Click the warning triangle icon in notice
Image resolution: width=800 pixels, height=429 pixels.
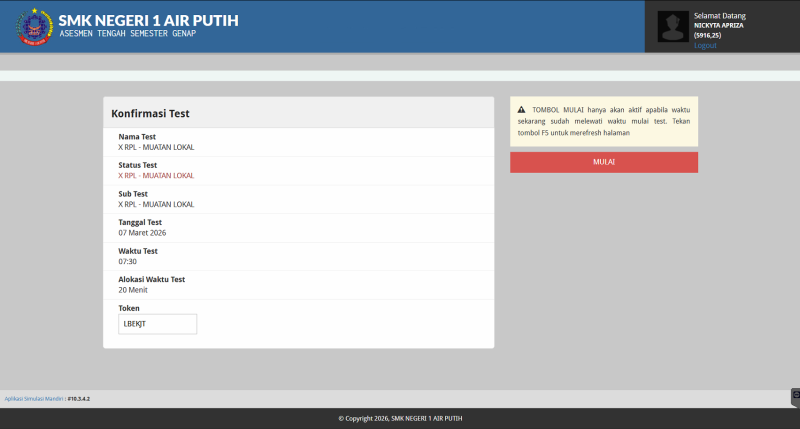coord(521,109)
